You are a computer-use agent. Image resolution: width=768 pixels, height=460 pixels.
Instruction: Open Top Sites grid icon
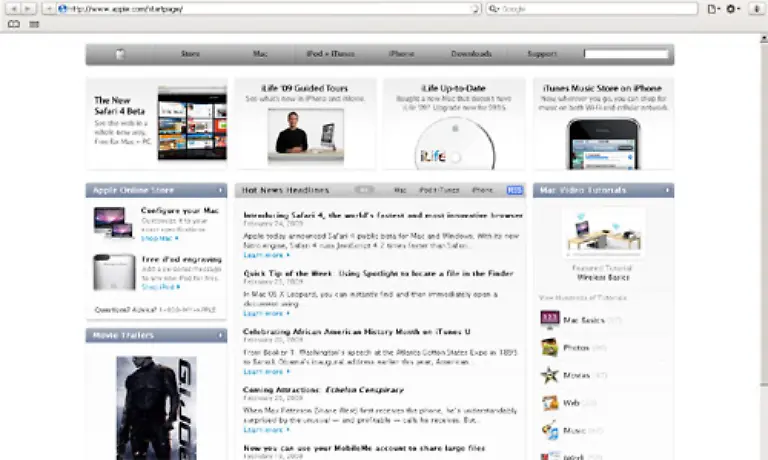click(34, 24)
